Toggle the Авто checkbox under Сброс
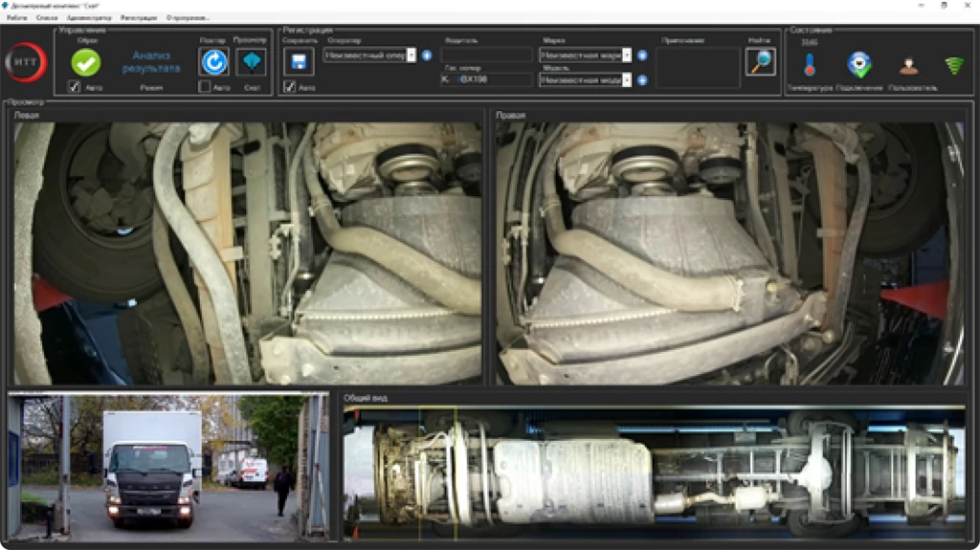980x550 pixels. (74, 87)
